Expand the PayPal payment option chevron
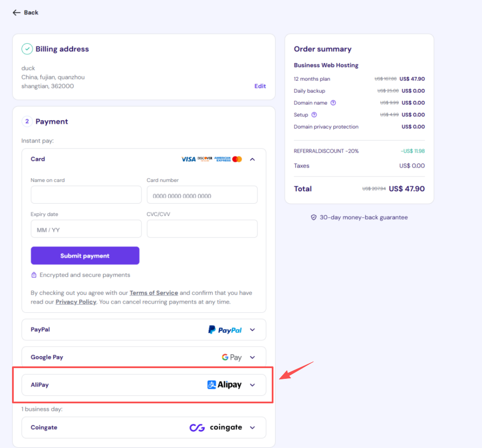 point(252,330)
